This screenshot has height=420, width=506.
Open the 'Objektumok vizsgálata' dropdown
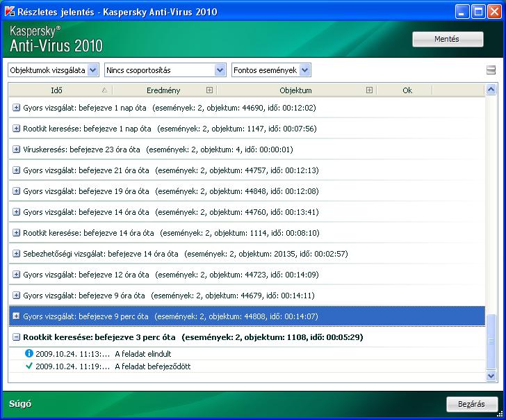tap(54, 70)
